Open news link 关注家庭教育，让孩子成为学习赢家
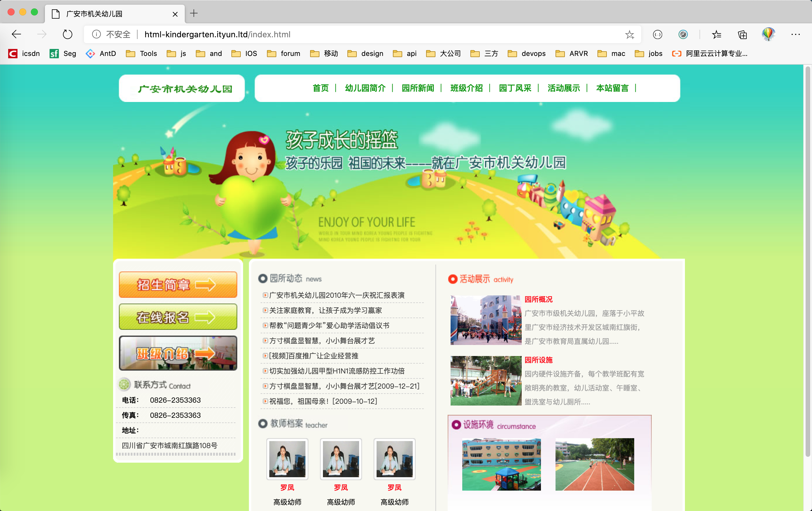812x511 pixels. click(x=325, y=310)
